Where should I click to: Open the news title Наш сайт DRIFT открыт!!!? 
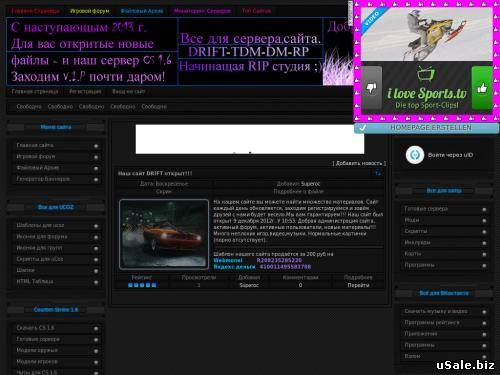pyautogui.click(x=155, y=173)
